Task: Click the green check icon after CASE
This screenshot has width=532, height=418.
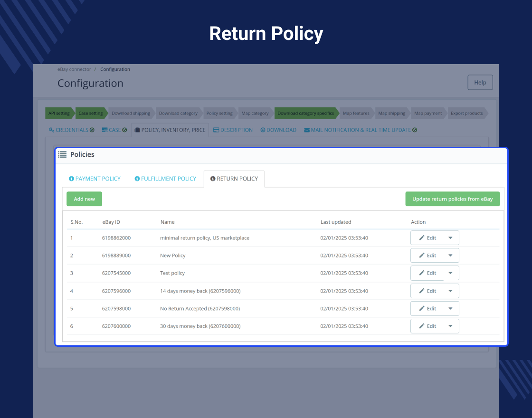Action: [x=124, y=130]
